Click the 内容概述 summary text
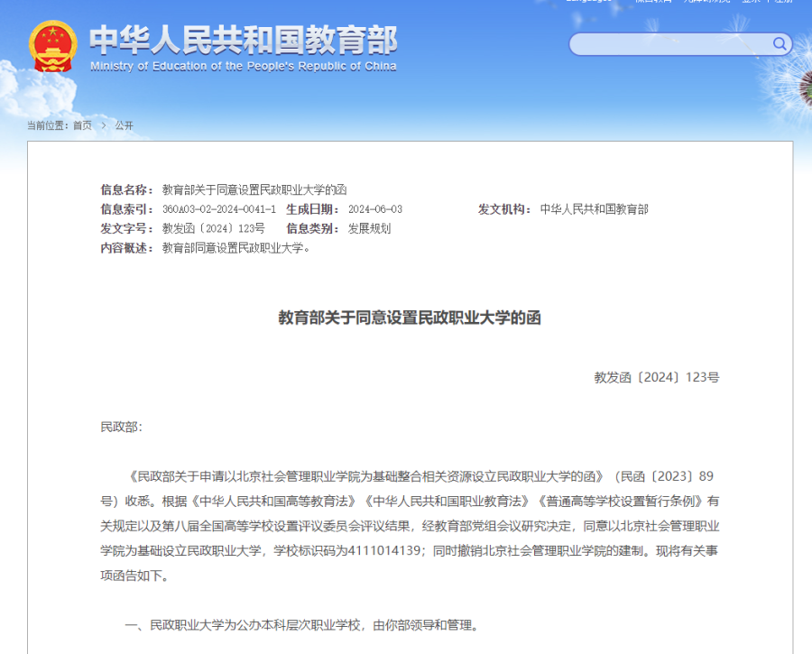 click(236, 248)
